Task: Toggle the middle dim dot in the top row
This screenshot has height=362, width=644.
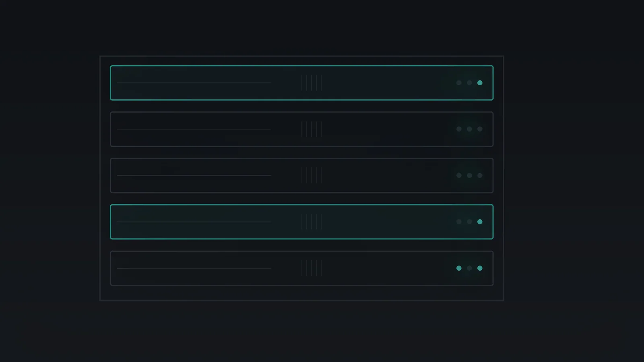Action: (469, 83)
